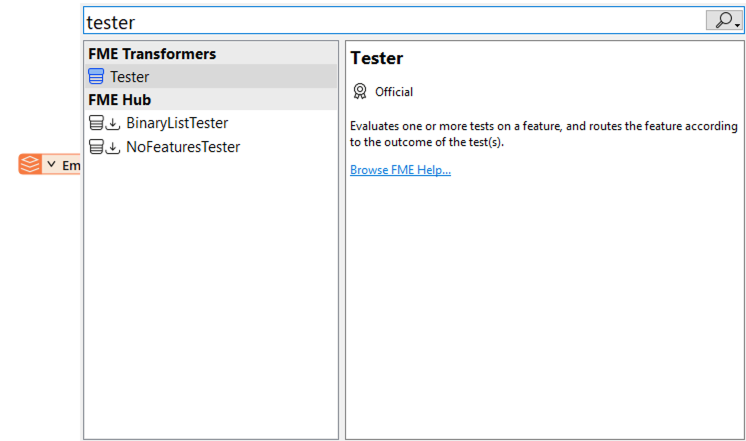Click the orange layered feature type icon
This screenshot has height=441, width=746.
click(x=31, y=164)
